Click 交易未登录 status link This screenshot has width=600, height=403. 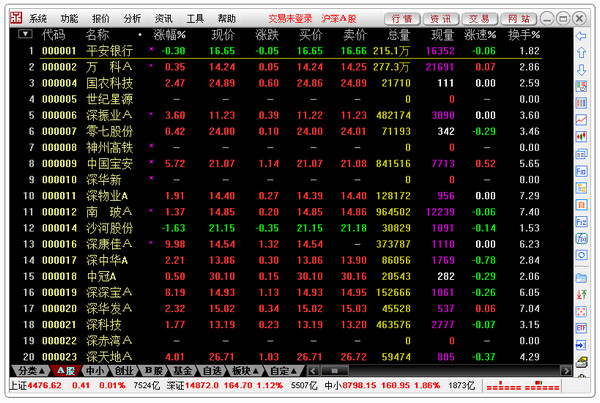(x=290, y=18)
